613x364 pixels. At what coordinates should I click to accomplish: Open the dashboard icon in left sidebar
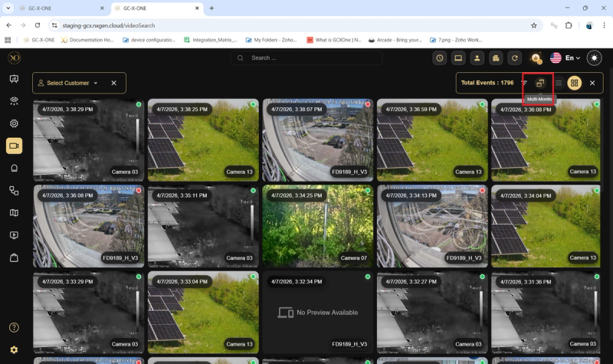pos(14,79)
